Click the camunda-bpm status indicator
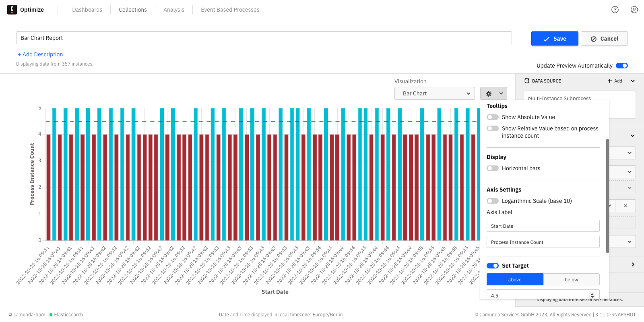 coord(27,315)
